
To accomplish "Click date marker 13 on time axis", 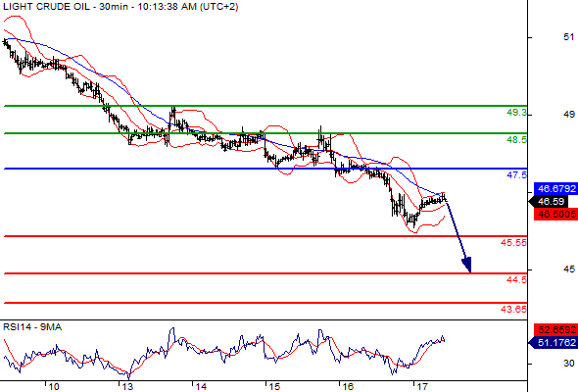I will (x=127, y=387).
